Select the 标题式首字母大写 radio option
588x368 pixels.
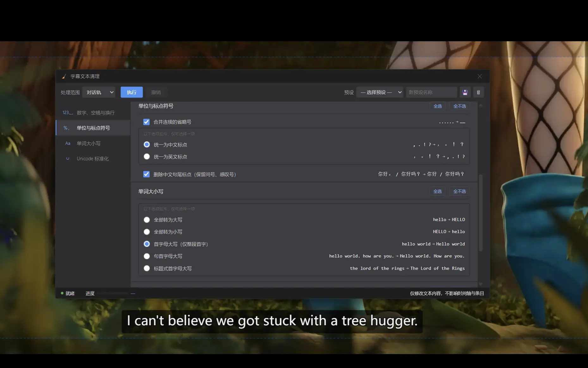click(147, 269)
